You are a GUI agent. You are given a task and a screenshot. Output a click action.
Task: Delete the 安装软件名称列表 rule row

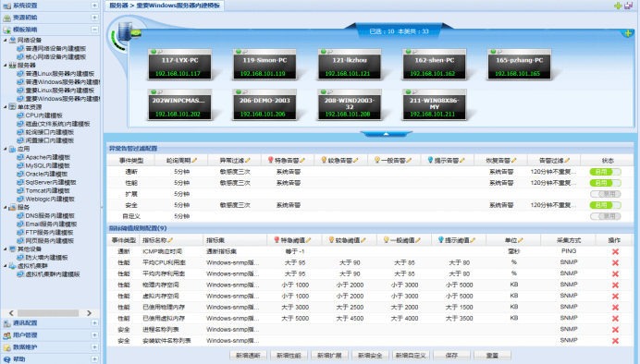pos(615,341)
